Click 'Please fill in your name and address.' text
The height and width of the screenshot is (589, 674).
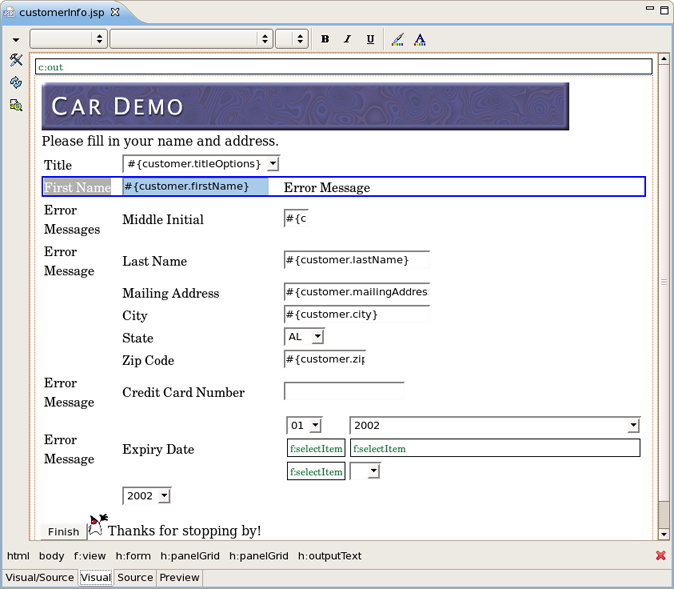[160, 141]
